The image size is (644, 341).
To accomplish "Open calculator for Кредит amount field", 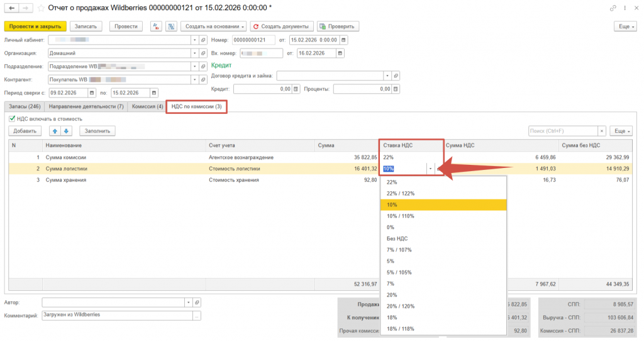I will pyautogui.click(x=296, y=89).
